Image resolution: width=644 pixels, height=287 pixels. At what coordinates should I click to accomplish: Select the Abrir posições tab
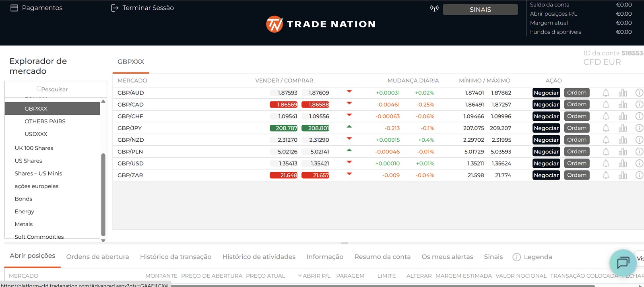(x=33, y=256)
